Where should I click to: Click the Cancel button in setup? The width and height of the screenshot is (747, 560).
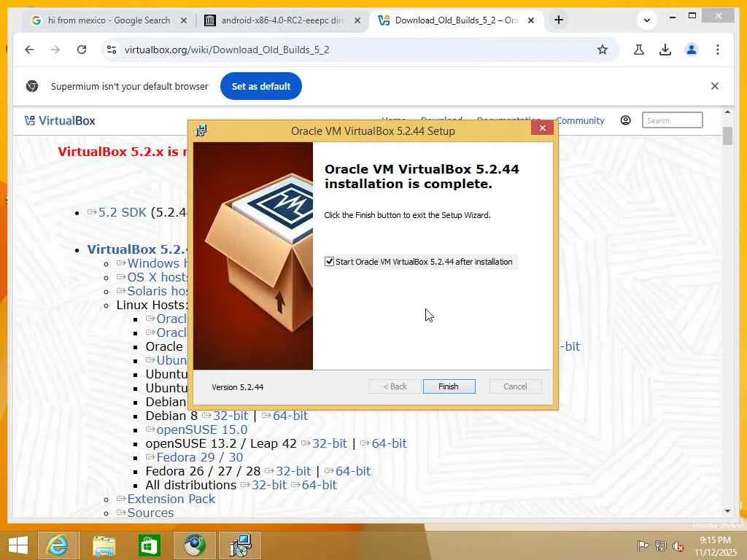point(515,386)
